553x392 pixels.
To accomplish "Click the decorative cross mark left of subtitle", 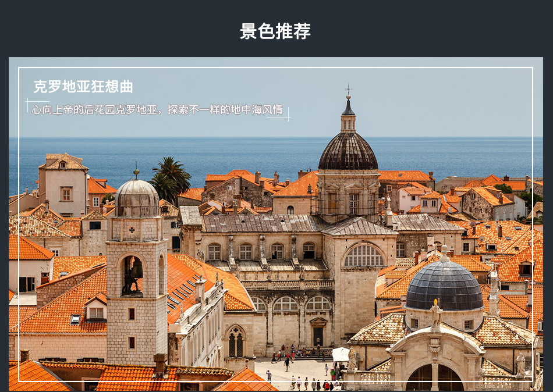I will click(29, 105).
